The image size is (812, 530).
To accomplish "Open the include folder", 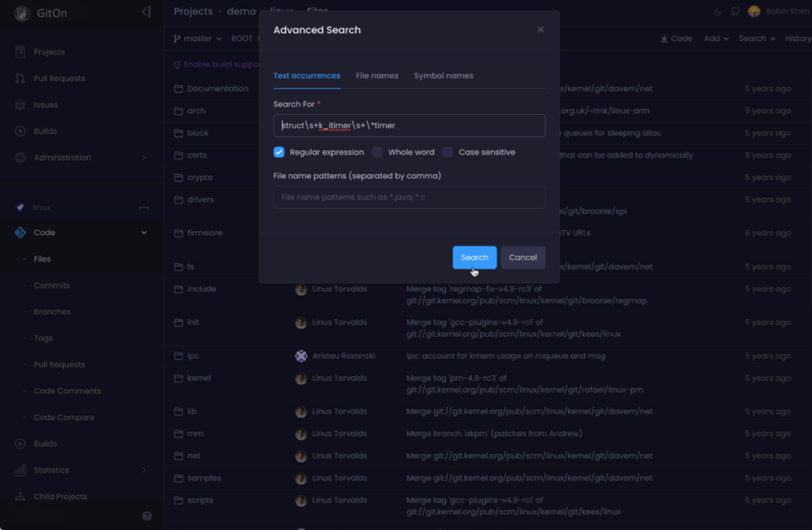I will point(201,289).
